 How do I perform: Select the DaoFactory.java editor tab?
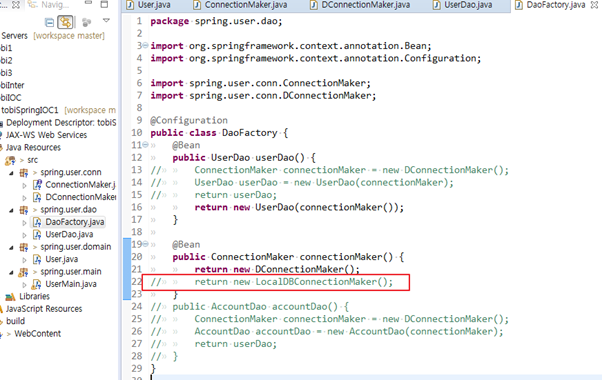[x=556, y=5]
